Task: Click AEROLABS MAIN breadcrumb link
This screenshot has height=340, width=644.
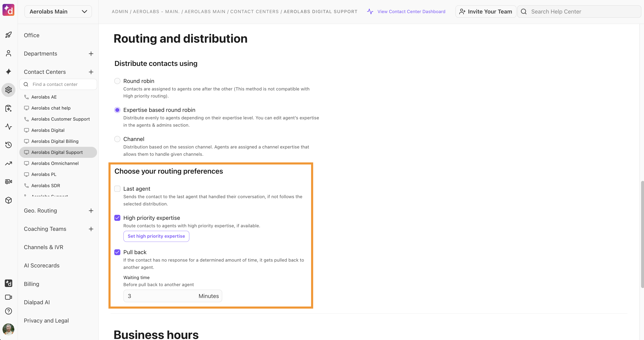Action: click(x=205, y=11)
